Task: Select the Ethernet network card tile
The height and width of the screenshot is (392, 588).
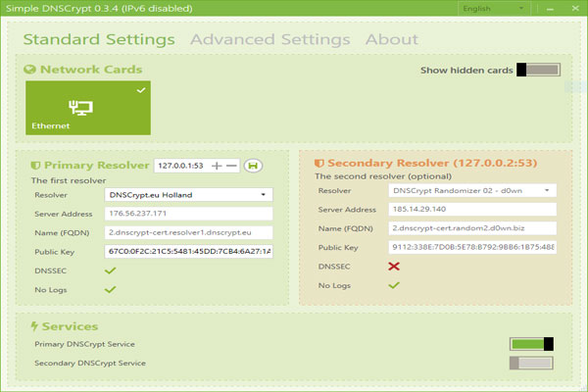Action: click(88, 108)
